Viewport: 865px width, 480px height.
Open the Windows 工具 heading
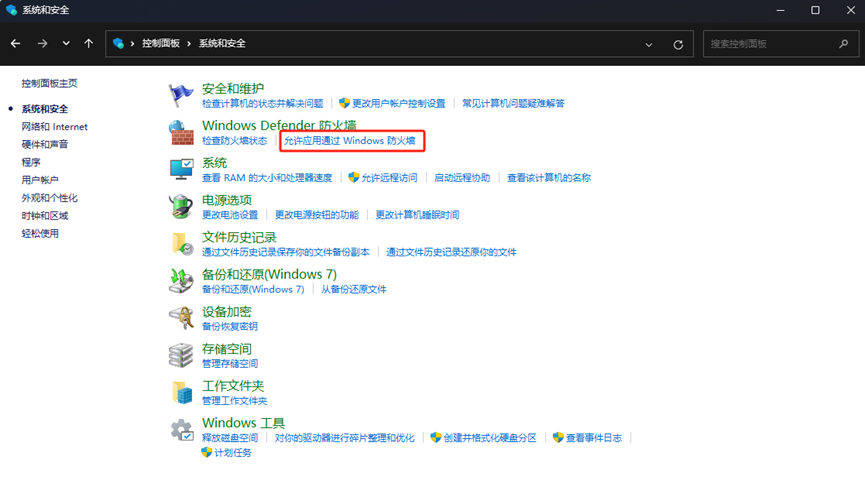(x=243, y=423)
